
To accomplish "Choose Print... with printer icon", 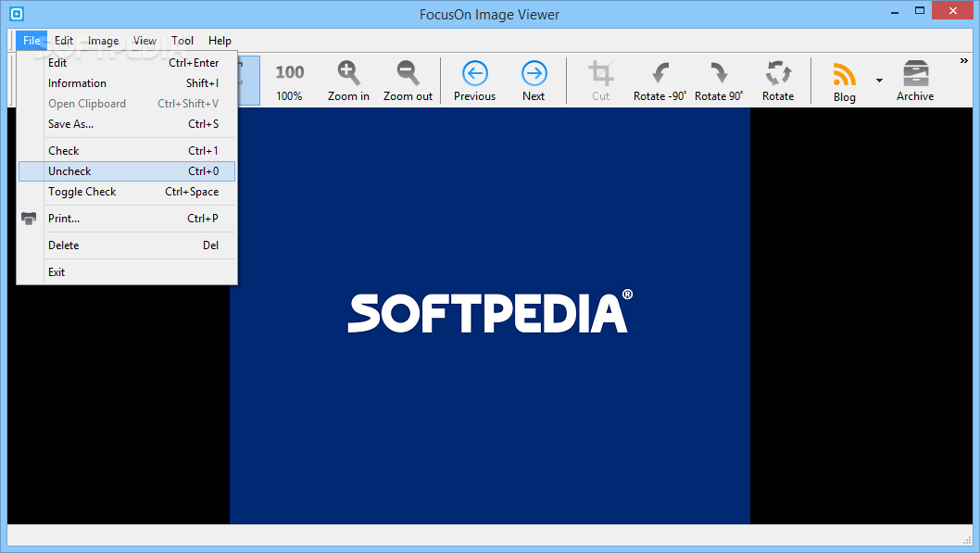I will [x=127, y=219].
